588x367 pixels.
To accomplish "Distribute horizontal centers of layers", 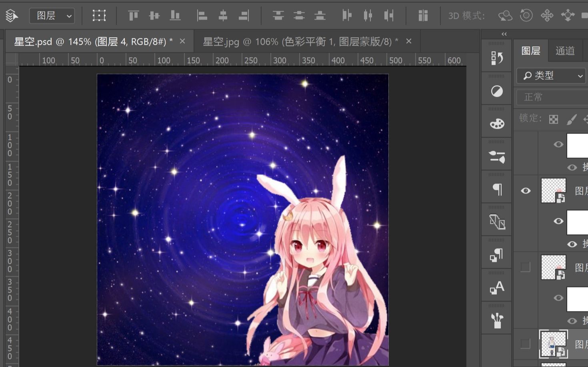I will click(368, 16).
